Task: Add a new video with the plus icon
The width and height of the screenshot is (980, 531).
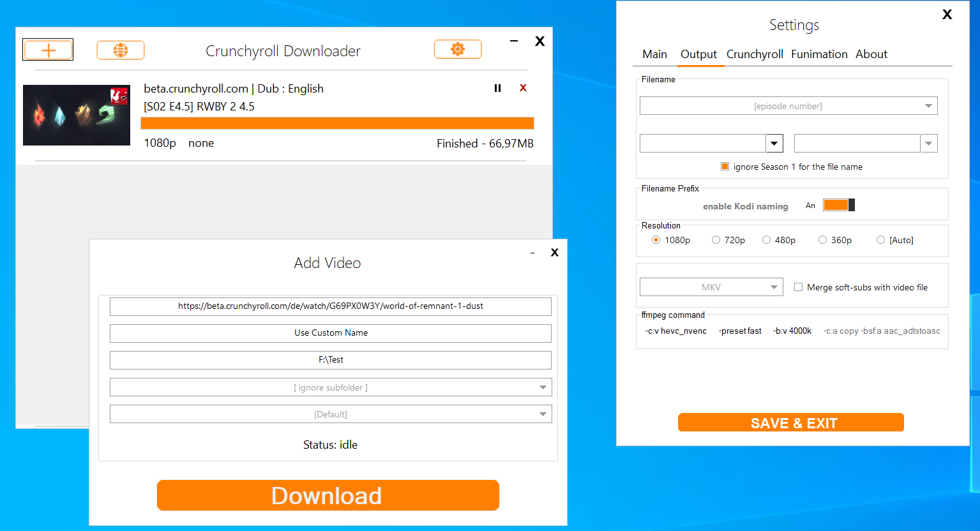Action: click(47, 49)
